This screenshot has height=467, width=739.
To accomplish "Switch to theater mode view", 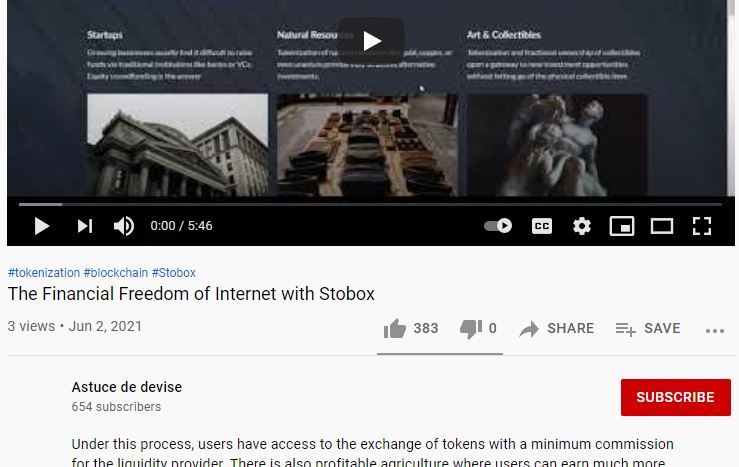I will (x=662, y=226).
